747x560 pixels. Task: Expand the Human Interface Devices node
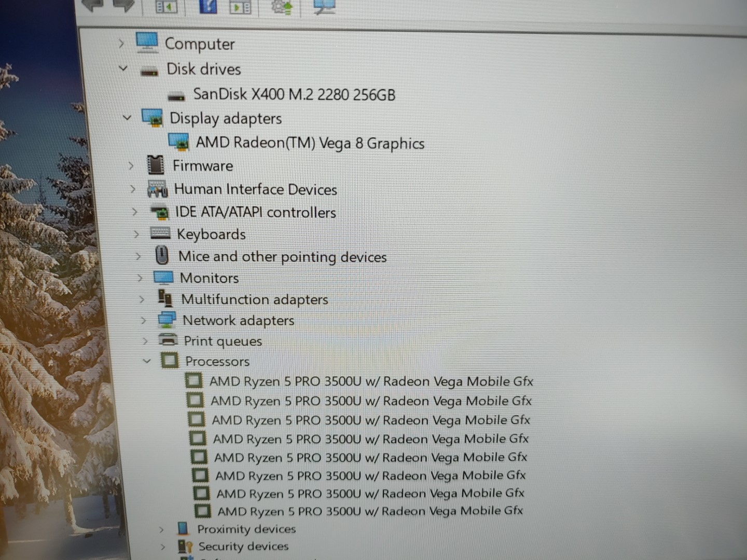point(133,189)
